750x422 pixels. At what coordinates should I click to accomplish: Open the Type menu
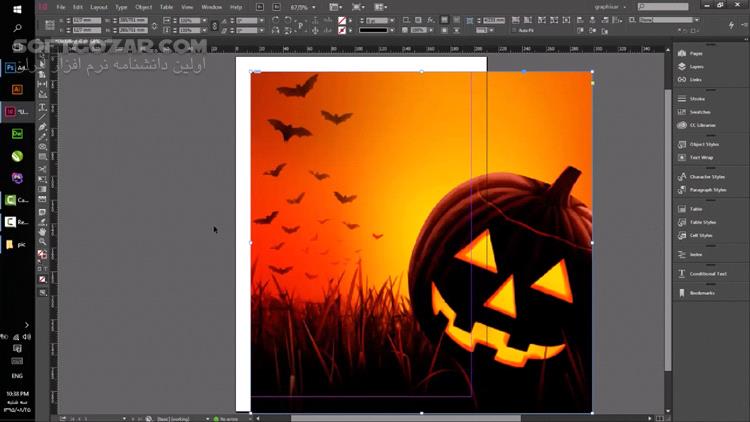click(x=121, y=7)
